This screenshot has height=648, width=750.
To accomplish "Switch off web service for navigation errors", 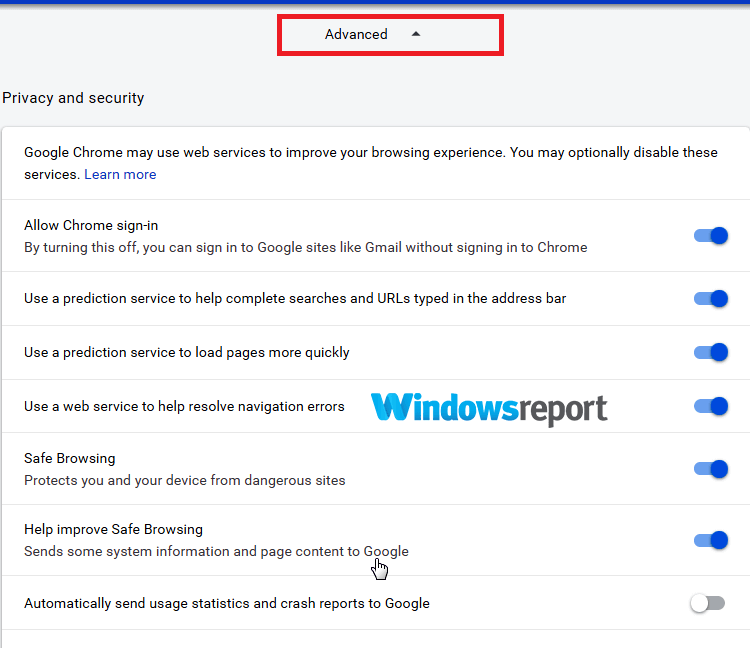I will tap(711, 406).
